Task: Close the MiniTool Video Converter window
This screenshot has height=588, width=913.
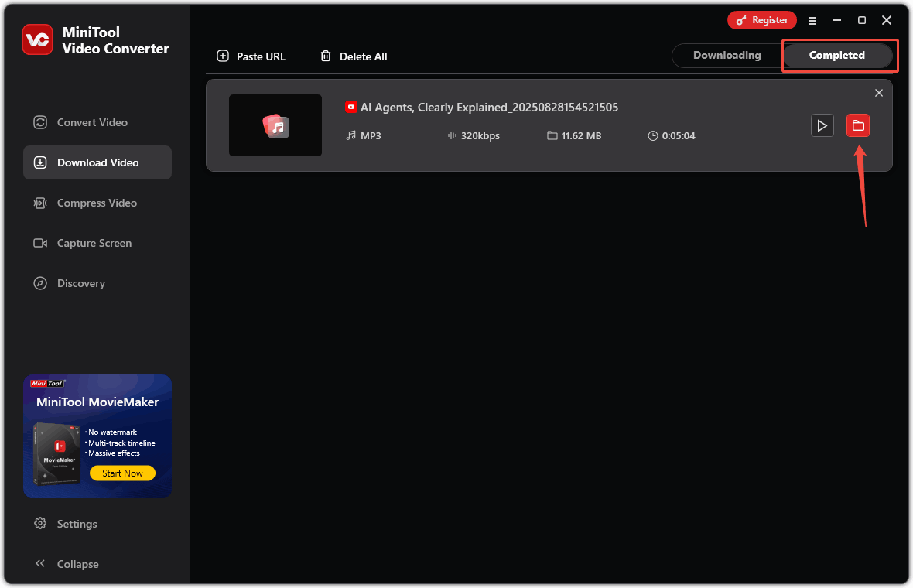Action: (x=887, y=20)
